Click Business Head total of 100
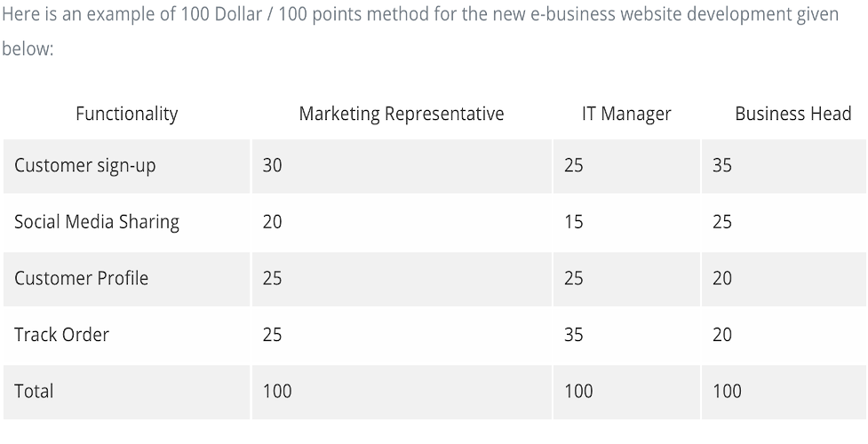The image size is (868, 444). click(x=728, y=391)
